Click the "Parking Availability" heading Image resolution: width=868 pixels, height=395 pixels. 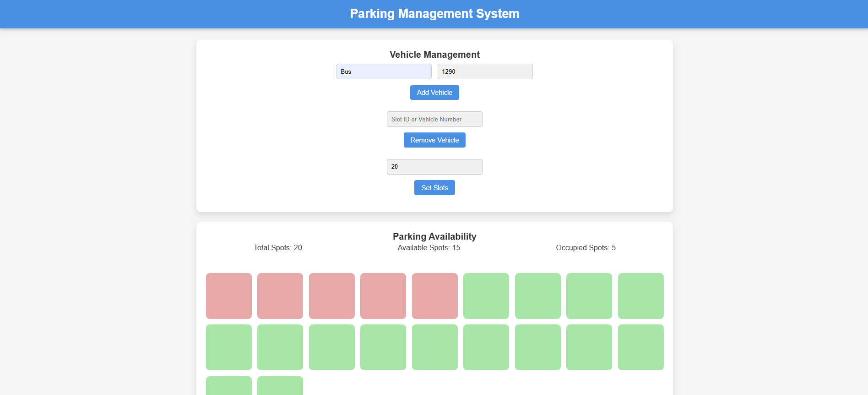point(434,236)
